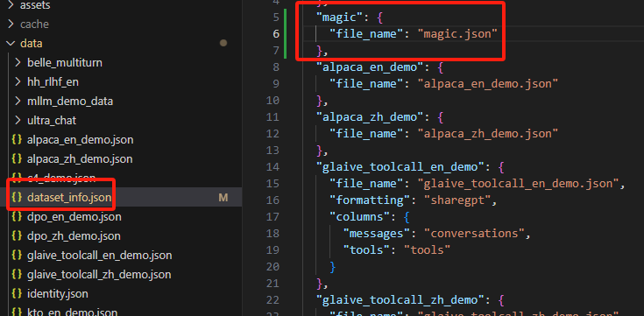Screen dimensions: 644x316
Task: Click JSON icon beside alpaca_zh_demo.json
Action: click(x=17, y=159)
